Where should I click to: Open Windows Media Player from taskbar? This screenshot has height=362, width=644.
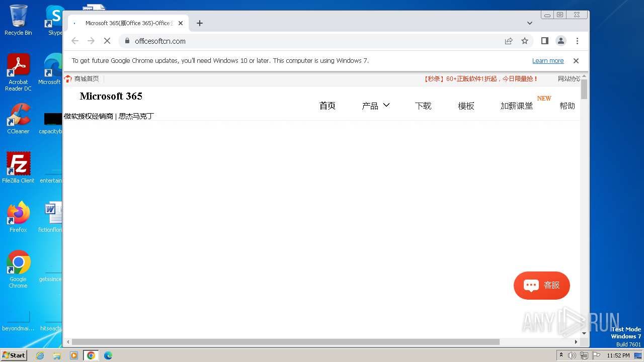click(74, 355)
